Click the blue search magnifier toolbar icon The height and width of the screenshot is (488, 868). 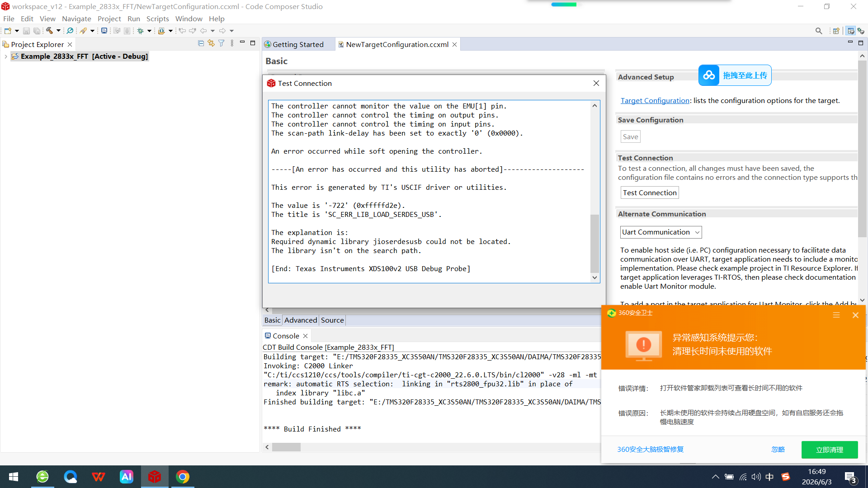point(70,31)
